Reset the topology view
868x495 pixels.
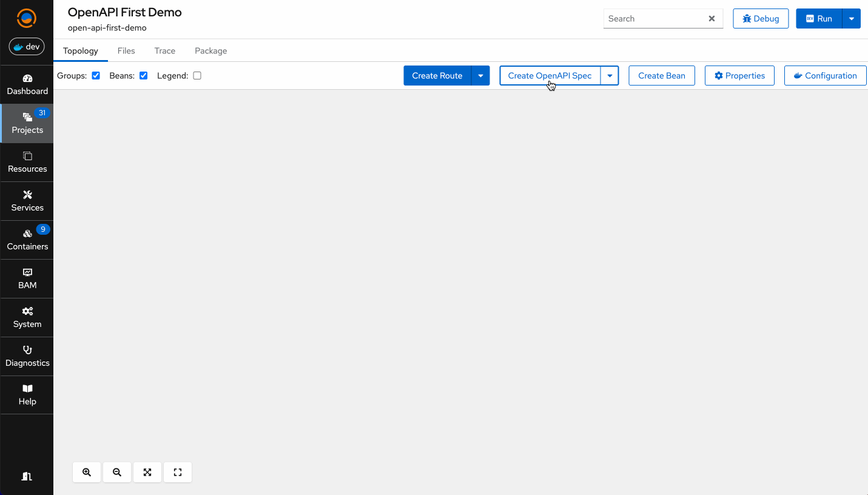(178, 472)
